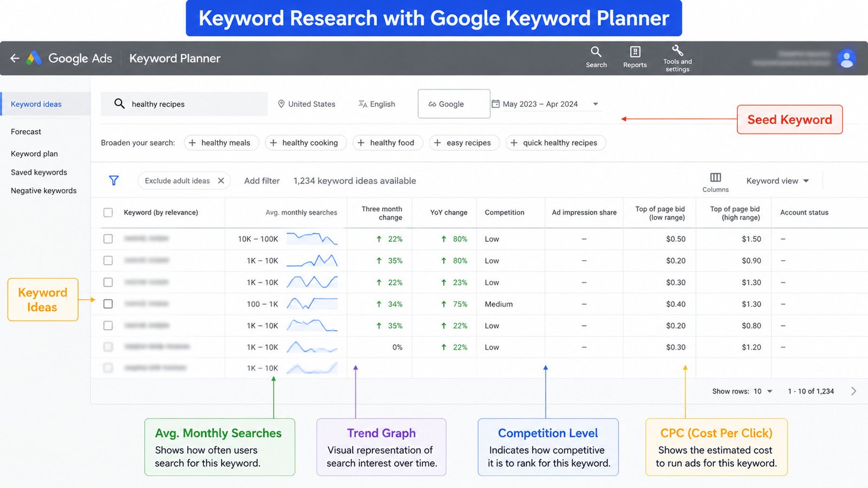The image size is (868, 488).
Task: Change the English language setting
Action: (376, 104)
